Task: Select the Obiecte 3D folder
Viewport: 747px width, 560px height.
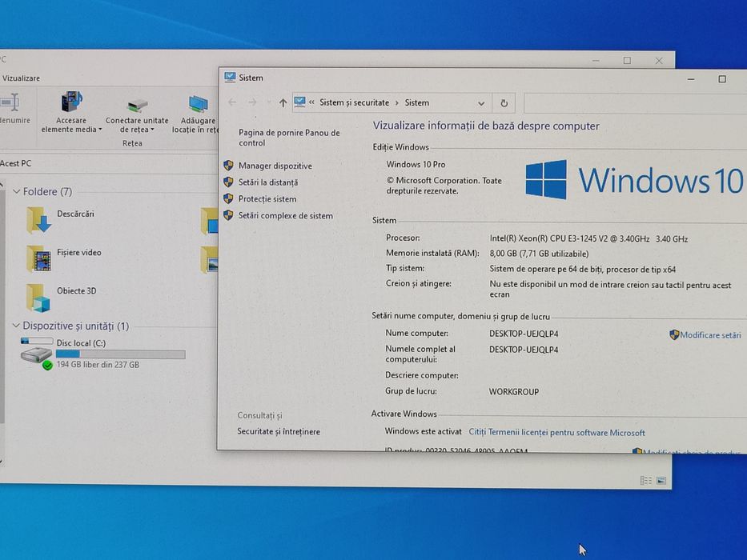Action: (x=62, y=297)
